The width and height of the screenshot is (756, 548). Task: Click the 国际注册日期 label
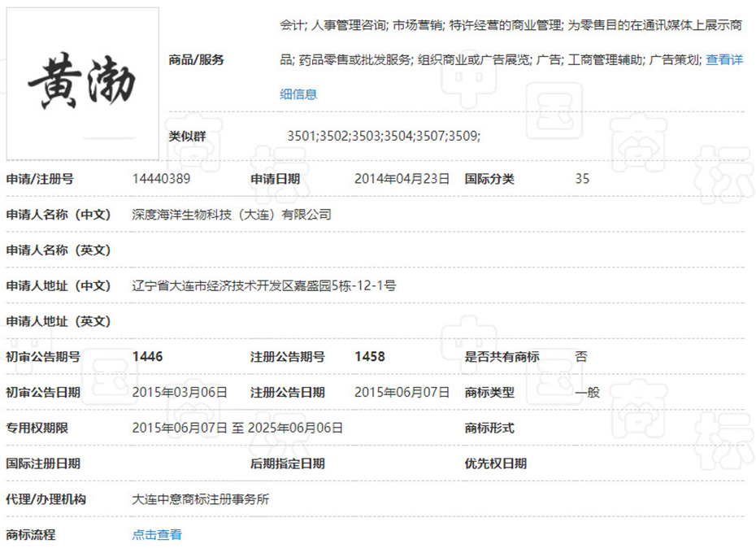43,464
